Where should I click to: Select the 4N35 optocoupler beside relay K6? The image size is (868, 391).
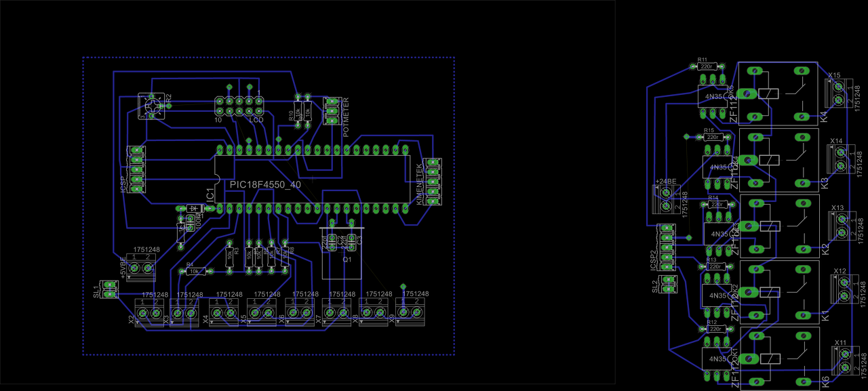pyautogui.click(x=715, y=358)
